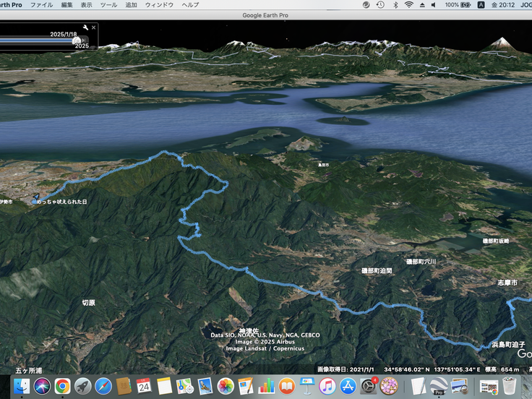The image size is (532, 399).
Task: Launch Google Chrome from the dock
Action: 61,386
